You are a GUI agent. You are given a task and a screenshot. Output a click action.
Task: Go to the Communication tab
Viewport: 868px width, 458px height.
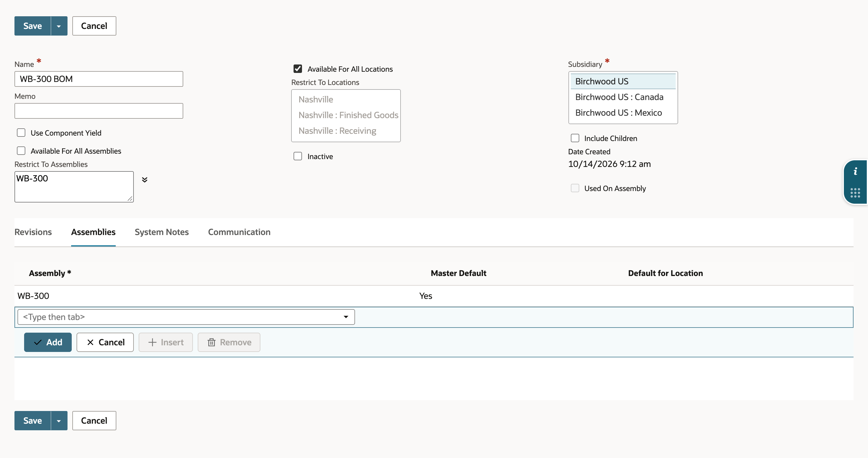coord(239,232)
